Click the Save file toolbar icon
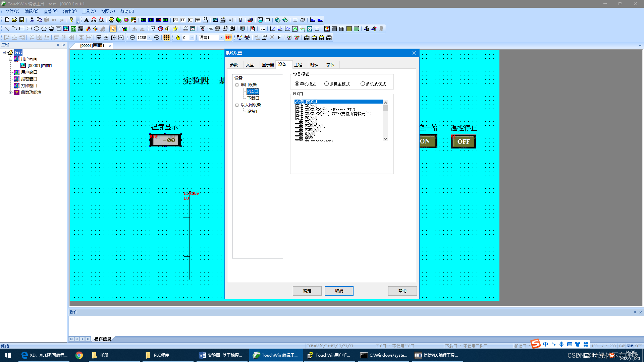644x362 pixels. (x=22, y=20)
